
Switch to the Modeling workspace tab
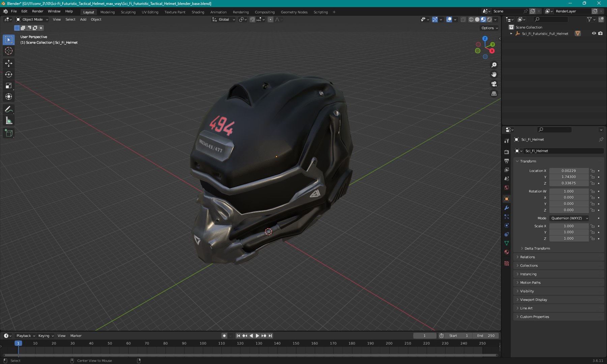coord(108,12)
